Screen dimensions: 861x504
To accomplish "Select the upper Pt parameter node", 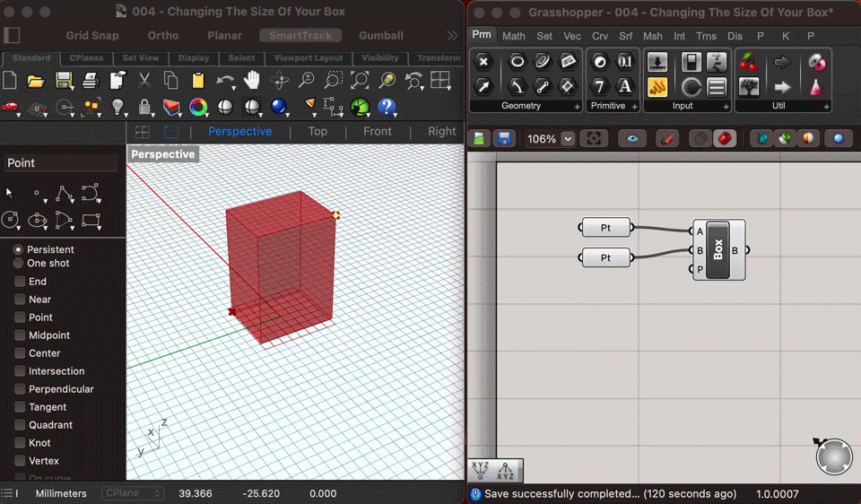I will tap(605, 227).
